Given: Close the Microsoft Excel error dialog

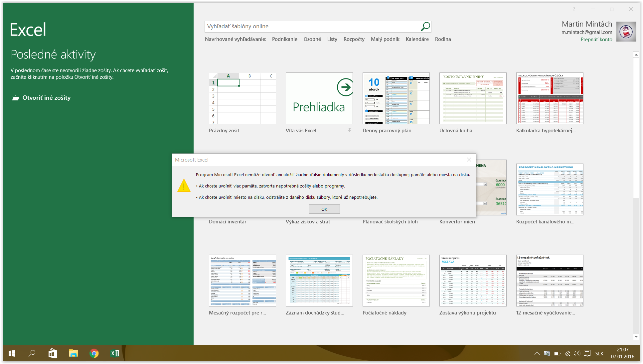Looking at the screenshot, I should pos(469,160).
